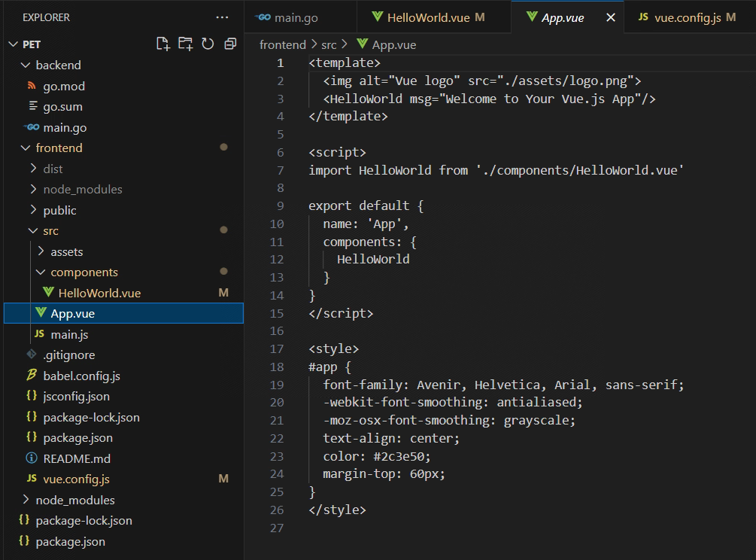Screen dimensions: 756x560
Task: Expand the root node_modules folder at bottom
Action: click(26, 500)
